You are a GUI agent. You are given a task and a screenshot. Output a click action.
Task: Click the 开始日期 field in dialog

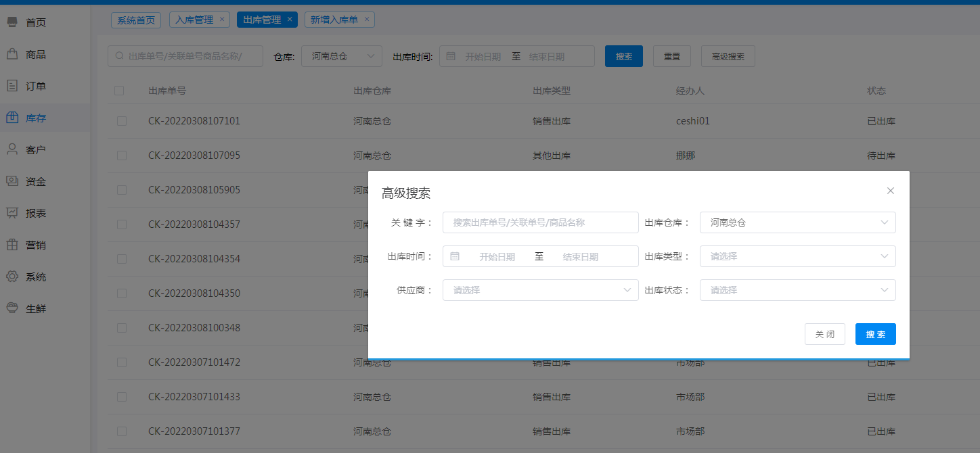point(497,257)
